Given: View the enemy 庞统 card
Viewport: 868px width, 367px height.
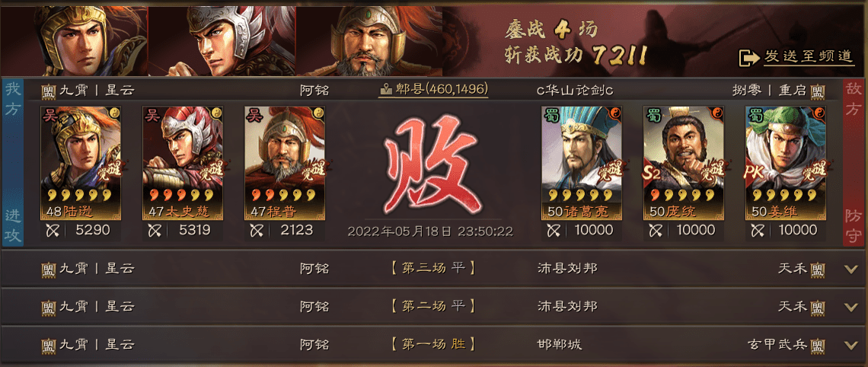Looking at the screenshot, I should pyautogui.click(x=683, y=163).
